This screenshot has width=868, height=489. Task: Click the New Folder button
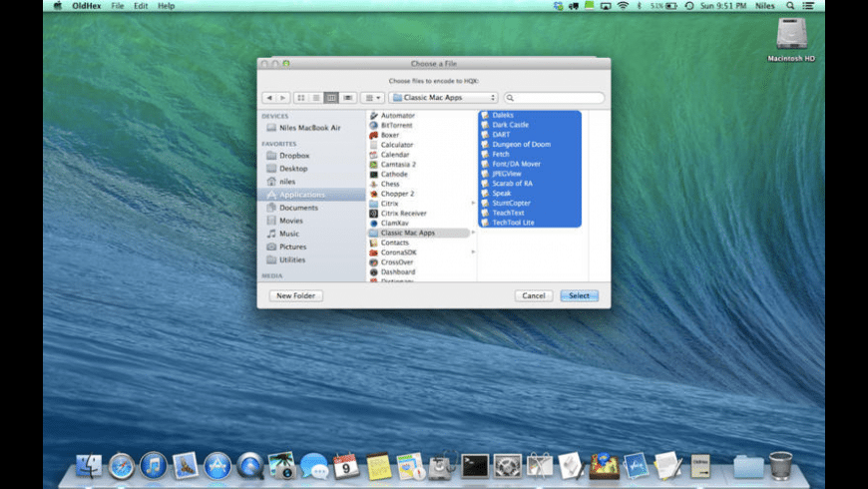coord(296,295)
